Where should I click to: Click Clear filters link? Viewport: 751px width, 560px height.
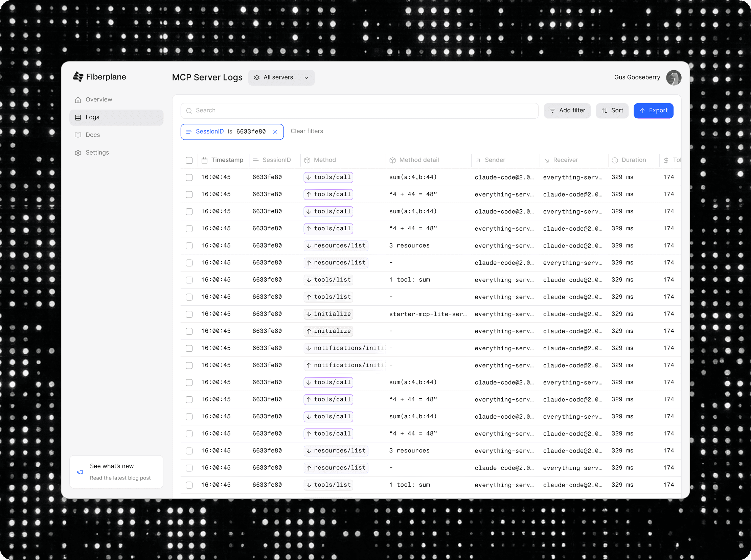pyautogui.click(x=306, y=131)
